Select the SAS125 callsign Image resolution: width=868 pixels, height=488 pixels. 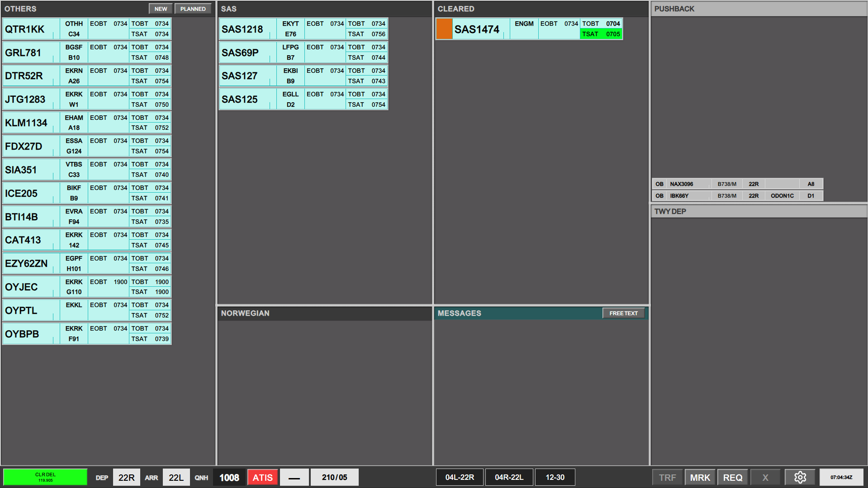[240, 99]
